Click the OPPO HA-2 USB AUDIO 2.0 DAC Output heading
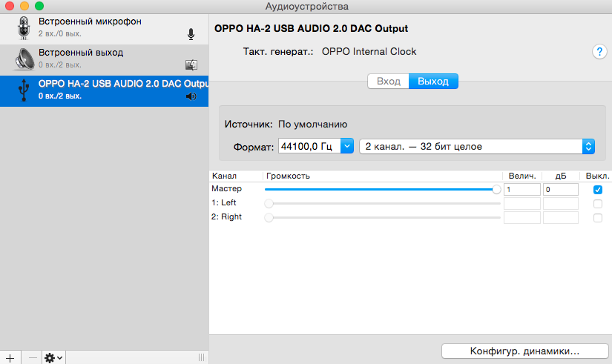This screenshot has height=364, width=612. click(x=311, y=28)
